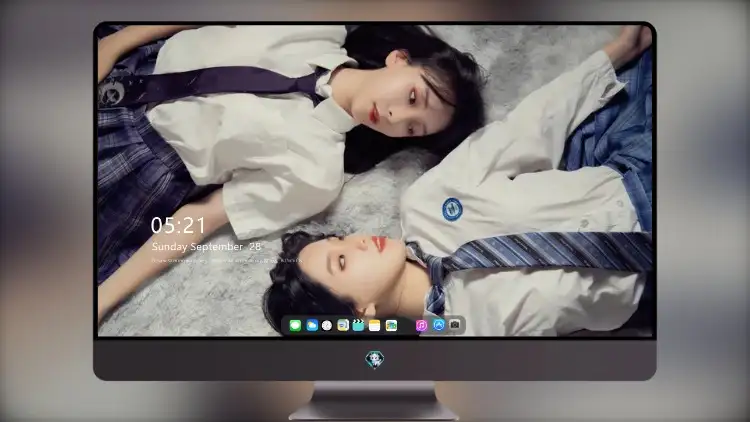750x422 pixels.
Task: Open the teal clapperboard video app
Action: tap(358, 326)
